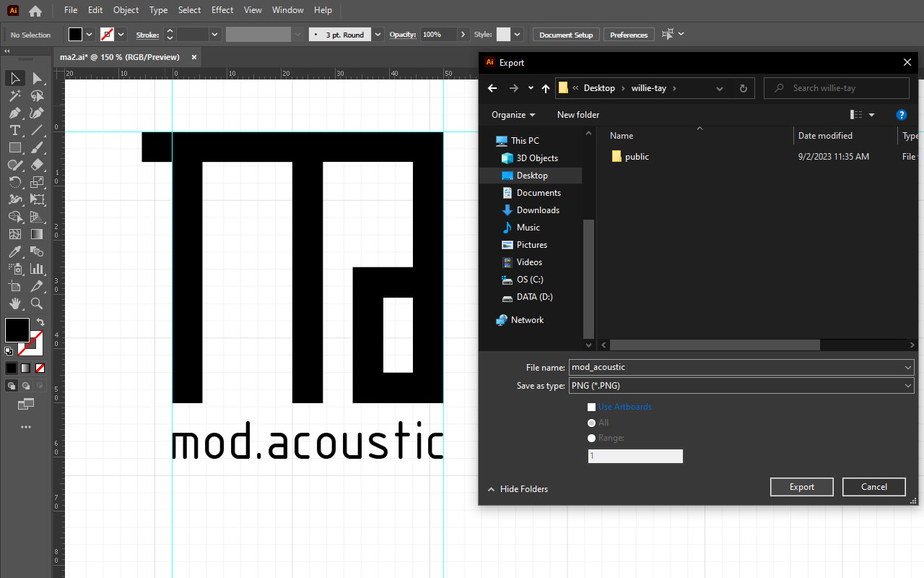Select the Direct Selection tool
The width and height of the screenshot is (924, 578).
point(38,78)
